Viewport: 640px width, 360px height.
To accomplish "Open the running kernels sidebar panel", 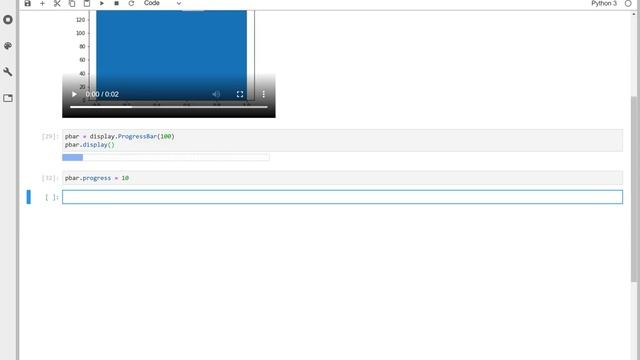I will [8, 20].
